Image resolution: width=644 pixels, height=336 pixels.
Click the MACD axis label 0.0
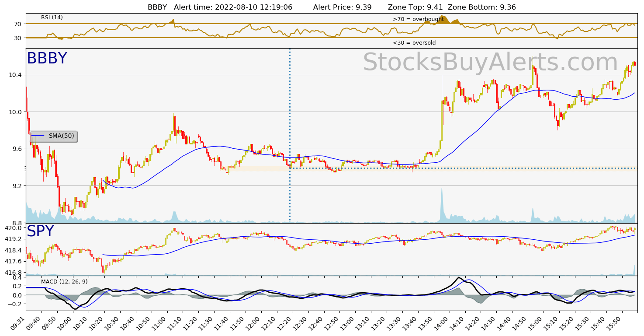[17, 295]
